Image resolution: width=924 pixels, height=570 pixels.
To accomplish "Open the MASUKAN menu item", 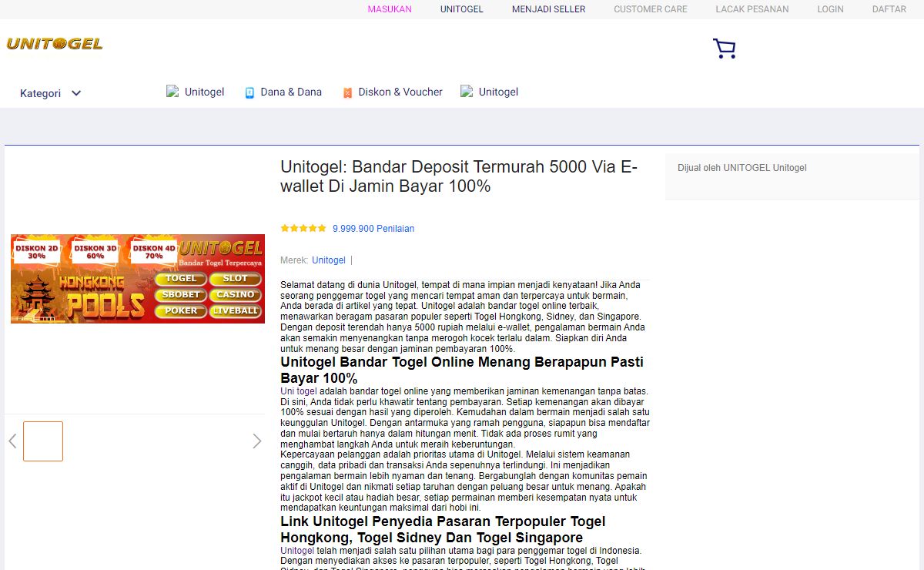I will (390, 9).
